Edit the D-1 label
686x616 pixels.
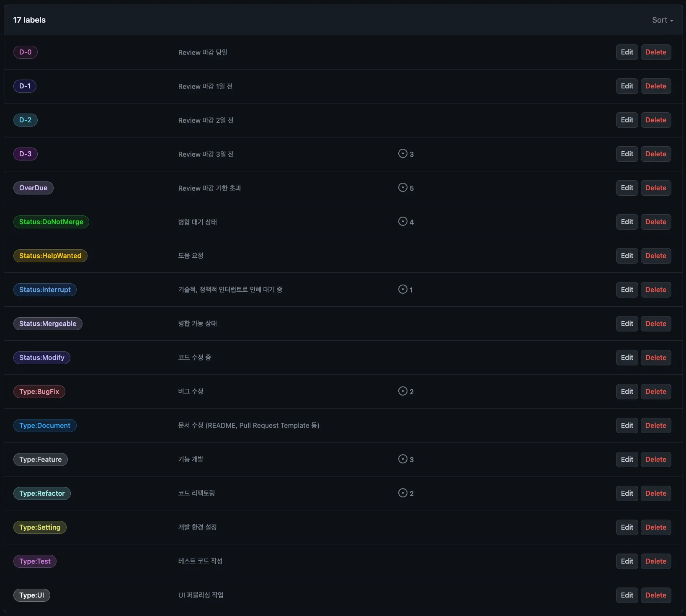tap(627, 86)
